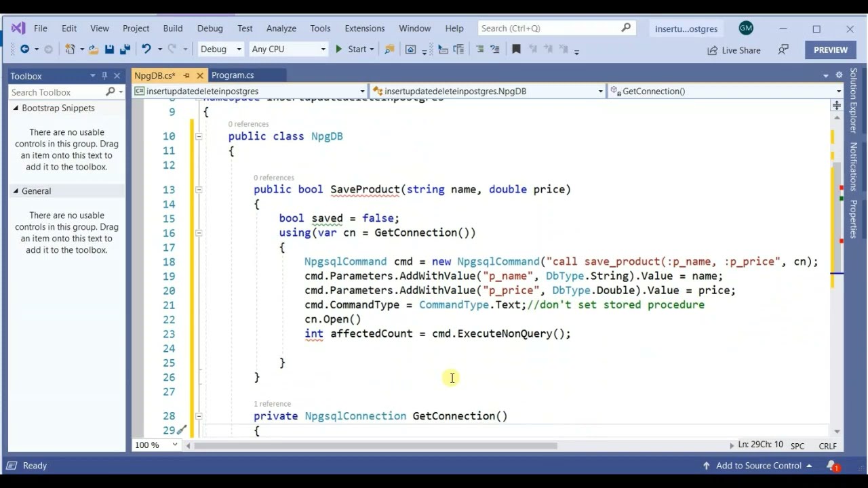
Task: Click the Search Toolbox input field
Action: click(57, 91)
